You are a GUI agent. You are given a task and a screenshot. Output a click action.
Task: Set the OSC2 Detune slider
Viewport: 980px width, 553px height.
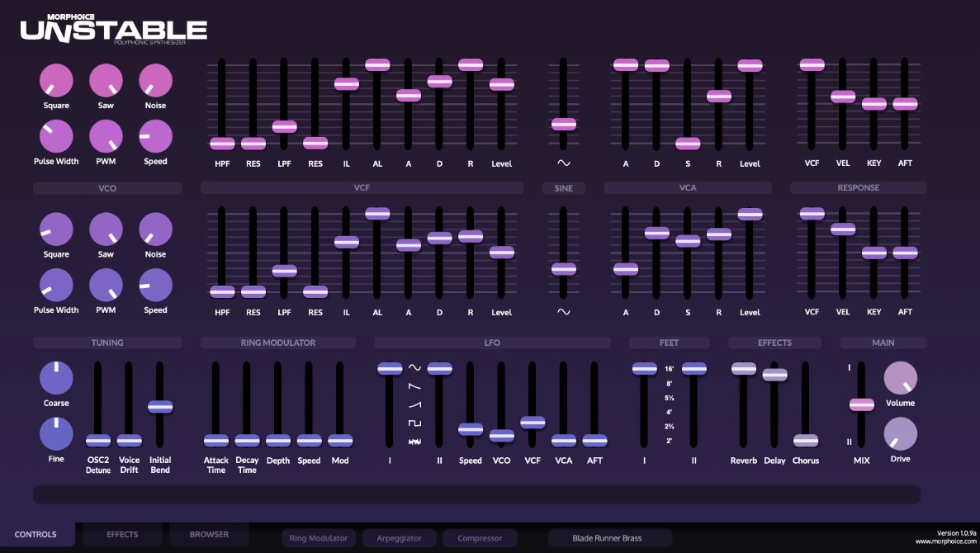[98, 441]
